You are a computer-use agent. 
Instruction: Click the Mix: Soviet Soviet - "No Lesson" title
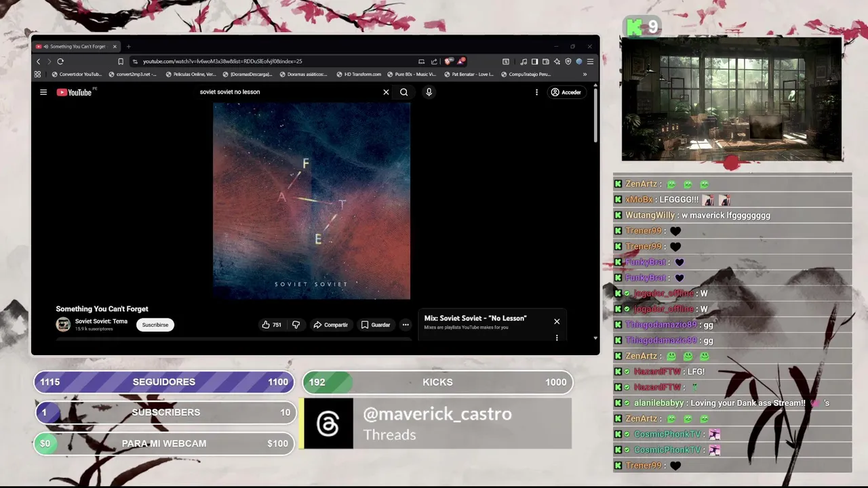tap(475, 319)
